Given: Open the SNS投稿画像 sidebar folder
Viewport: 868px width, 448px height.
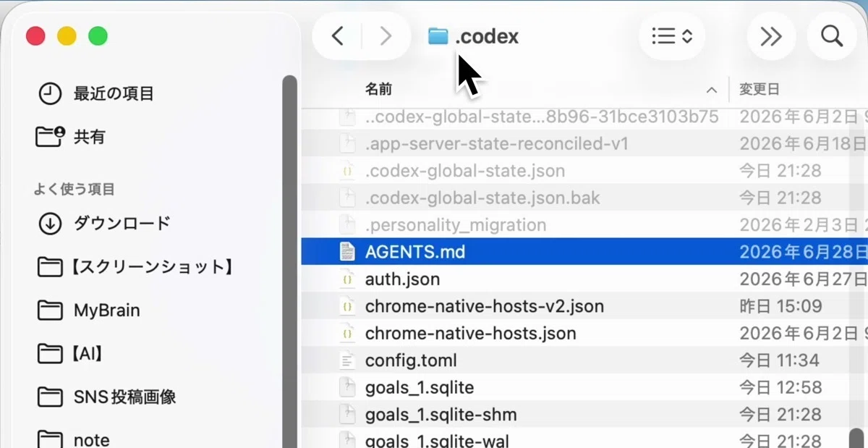Looking at the screenshot, I should tap(124, 397).
